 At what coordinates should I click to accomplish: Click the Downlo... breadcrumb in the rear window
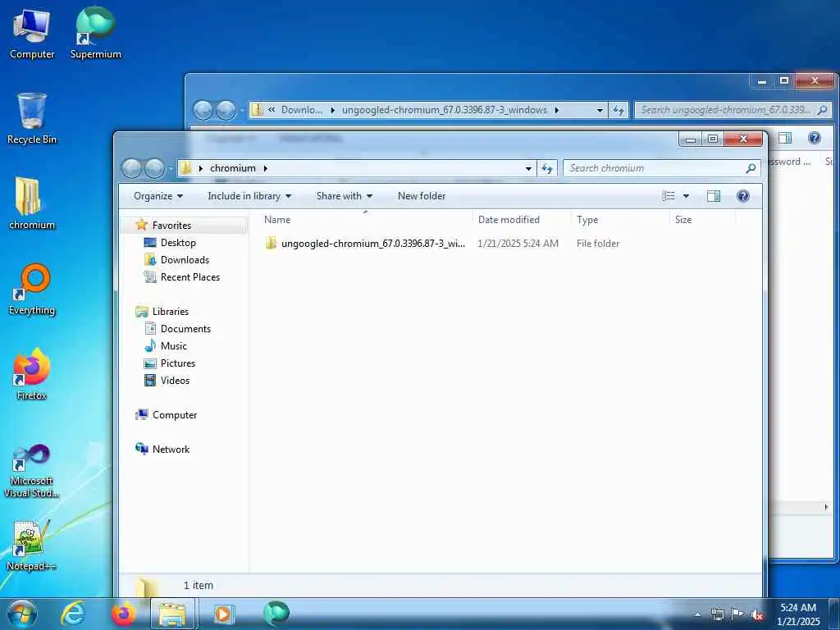click(x=302, y=110)
